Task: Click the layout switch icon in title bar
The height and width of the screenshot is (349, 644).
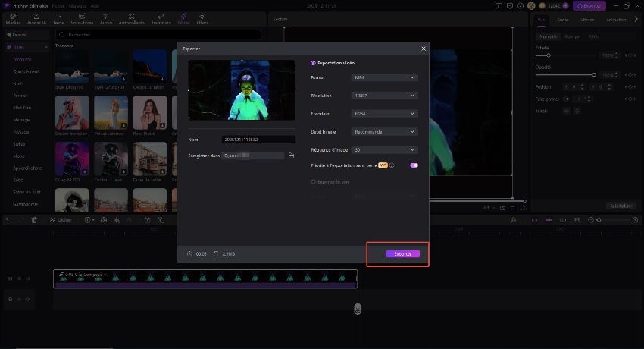Action: pos(499,6)
